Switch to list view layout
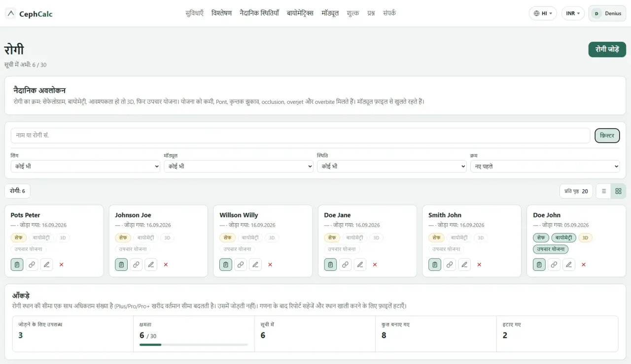Image resolution: width=631 pixels, height=364 pixels. point(604,191)
